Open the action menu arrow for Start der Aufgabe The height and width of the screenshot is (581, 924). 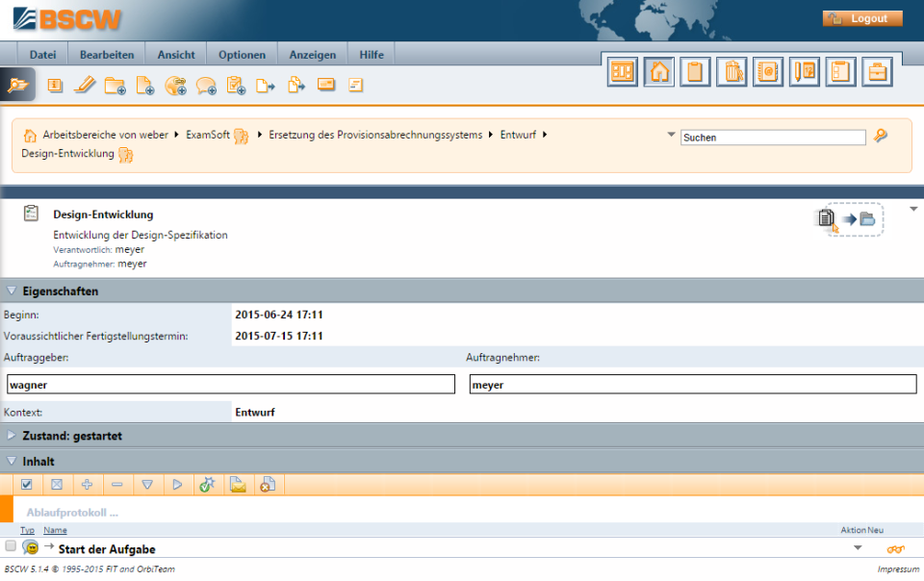point(858,548)
